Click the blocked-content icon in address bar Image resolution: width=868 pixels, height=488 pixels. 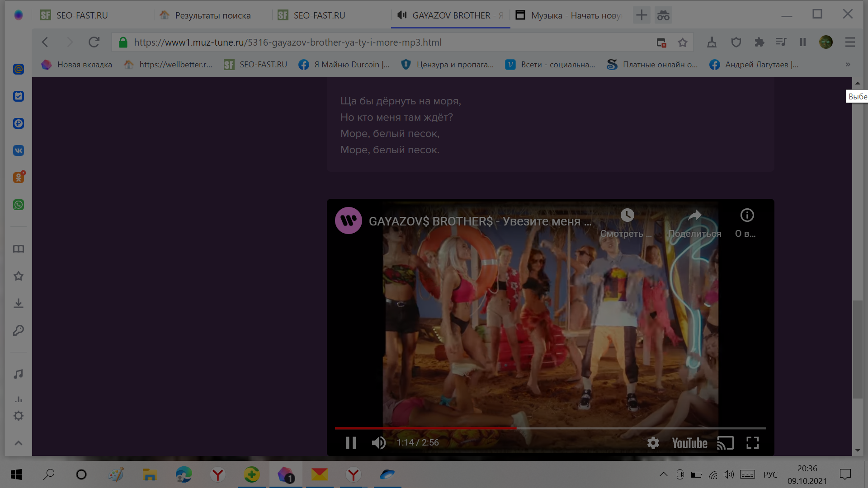[x=661, y=42]
